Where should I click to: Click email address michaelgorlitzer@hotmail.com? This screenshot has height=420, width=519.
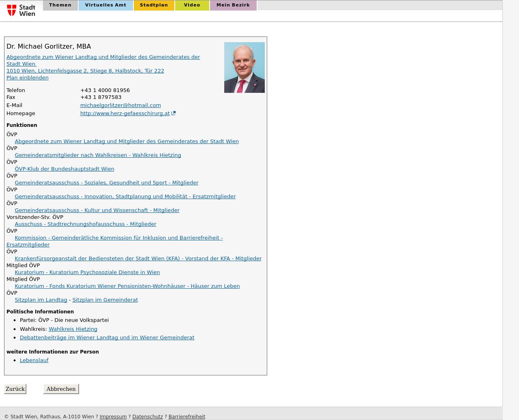120,105
